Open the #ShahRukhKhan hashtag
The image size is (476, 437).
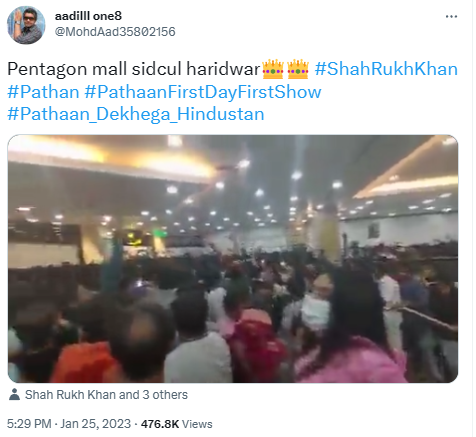pyautogui.click(x=386, y=69)
